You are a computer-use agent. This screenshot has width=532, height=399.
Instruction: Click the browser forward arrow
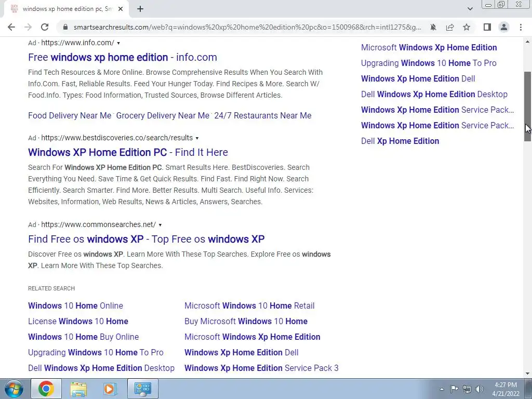28,27
